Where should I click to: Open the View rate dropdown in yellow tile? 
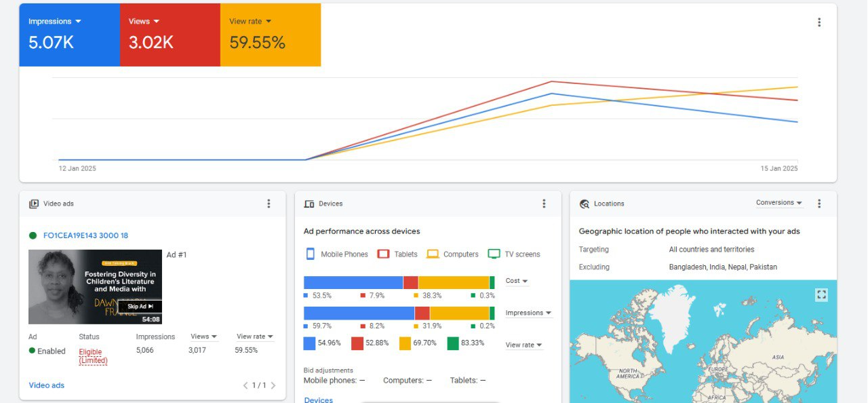pos(250,22)
